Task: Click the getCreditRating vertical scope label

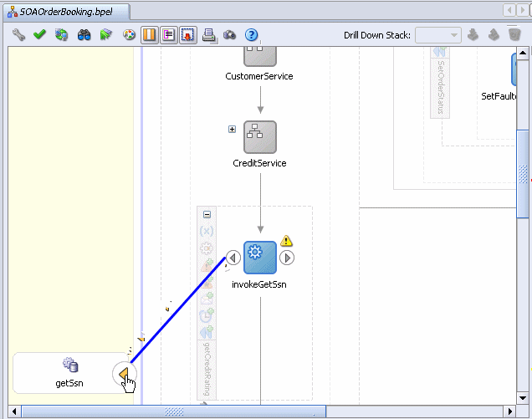Action: [207, 369]
